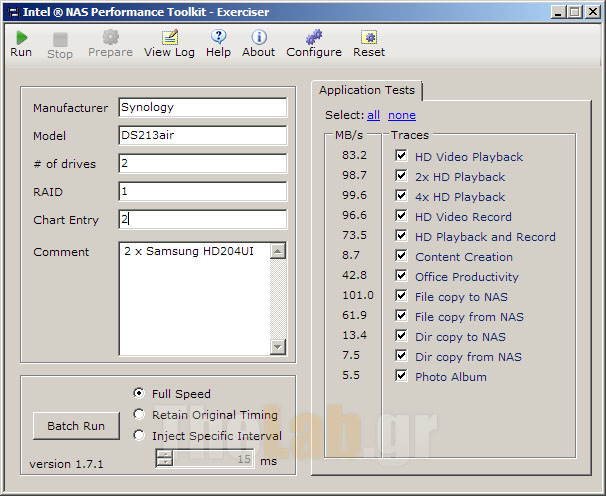Screen dimensions: 606x496
Task: Open the View Log notepad icon
Action: click(170, 37)
